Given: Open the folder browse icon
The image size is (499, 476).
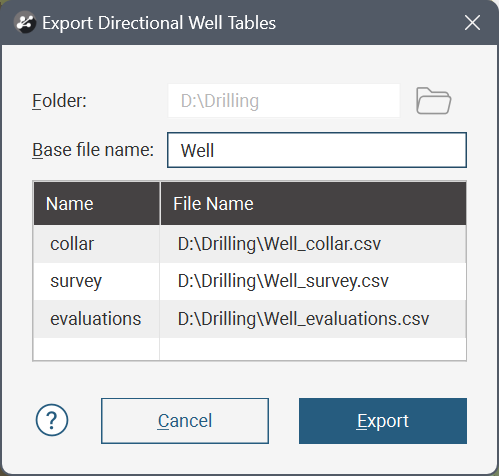Looking at the screenshot, I should click(433, 101).
